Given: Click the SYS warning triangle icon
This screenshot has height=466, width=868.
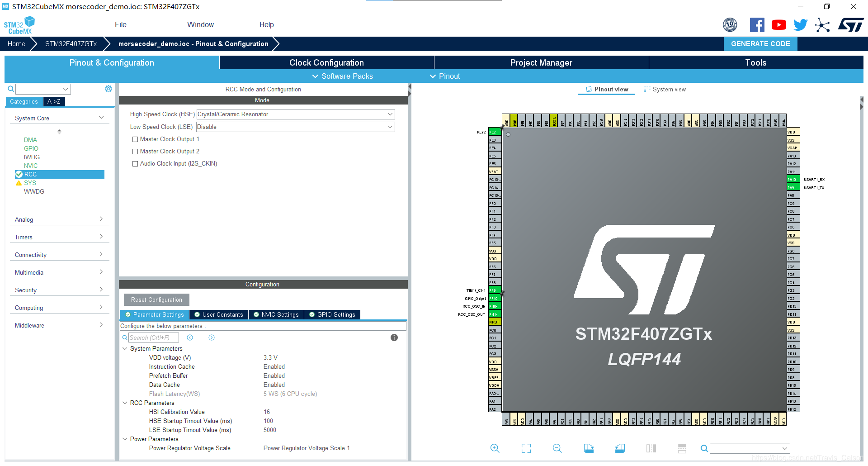Looking at the screenshot, I should click(19, 183).
